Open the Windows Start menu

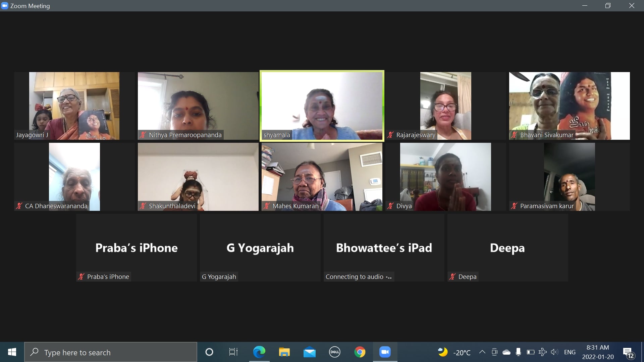[12, 352]
